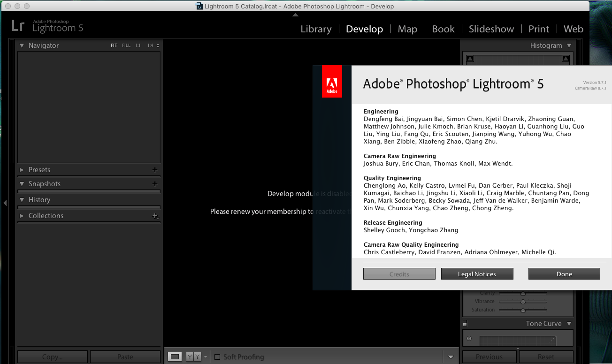Viewport: 612px width, 364px height.
Task: Click the Reset button
Action: (546, 357)
